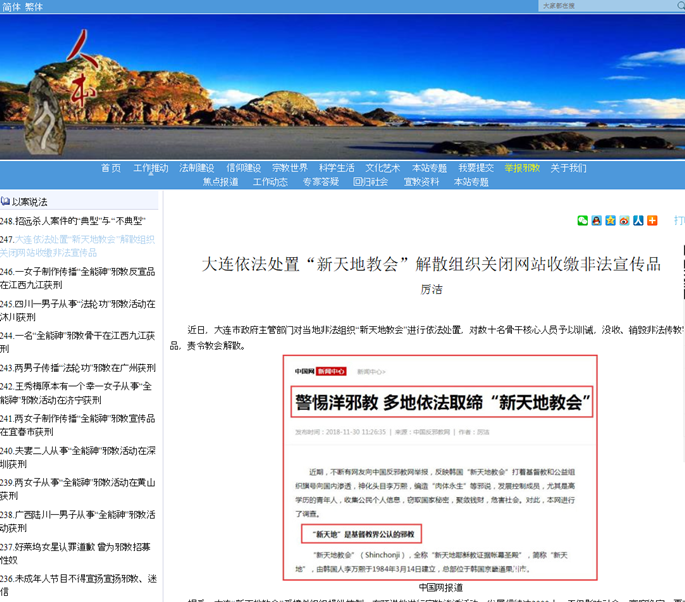Open the yellow 举报邪教 report link
685x602 pixels.
tap(522, 168)
